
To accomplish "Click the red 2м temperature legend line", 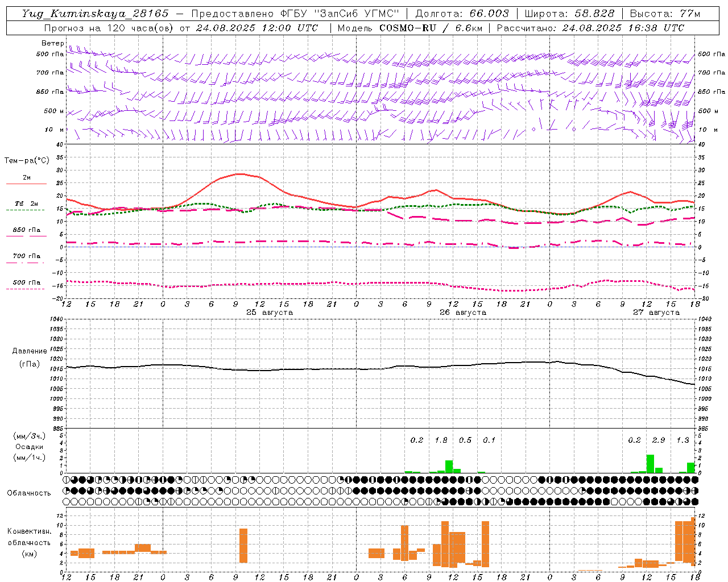I will tap(26, 184).
